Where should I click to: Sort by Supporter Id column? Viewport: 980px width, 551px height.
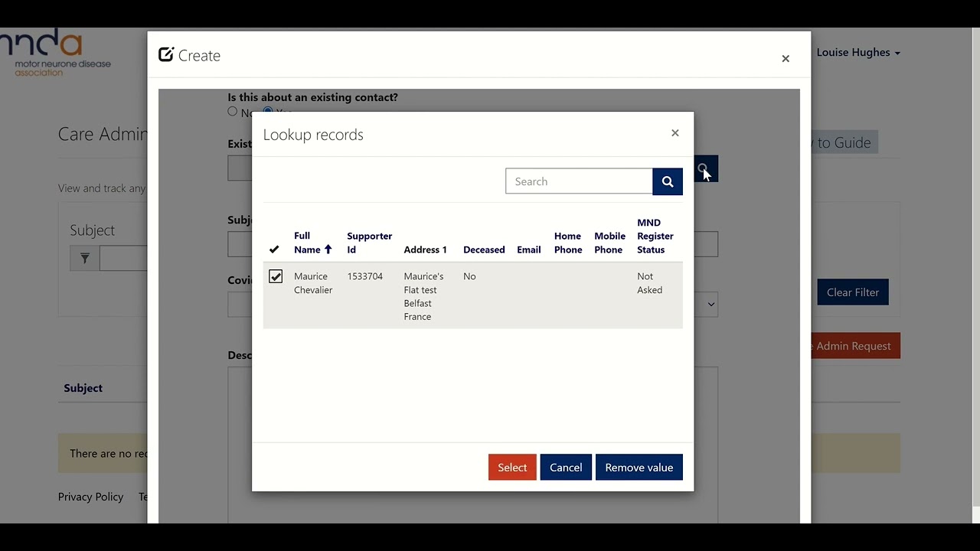(370, 243)
